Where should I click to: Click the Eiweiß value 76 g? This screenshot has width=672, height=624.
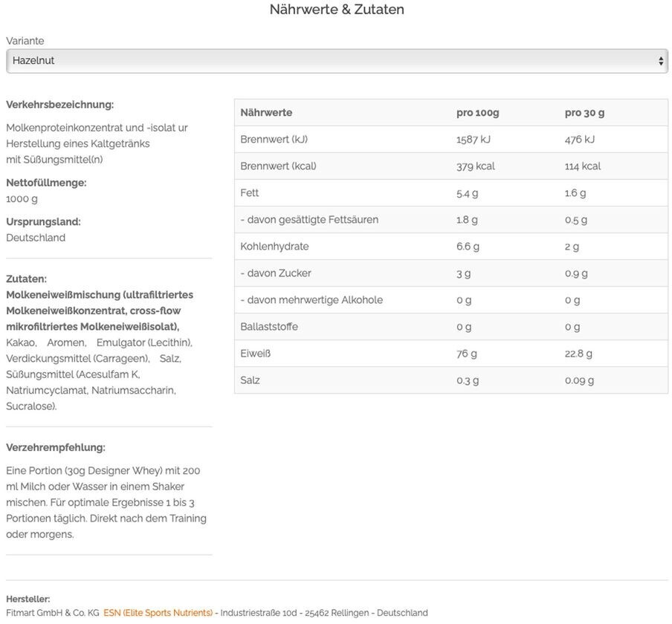[x=466, y=354]
